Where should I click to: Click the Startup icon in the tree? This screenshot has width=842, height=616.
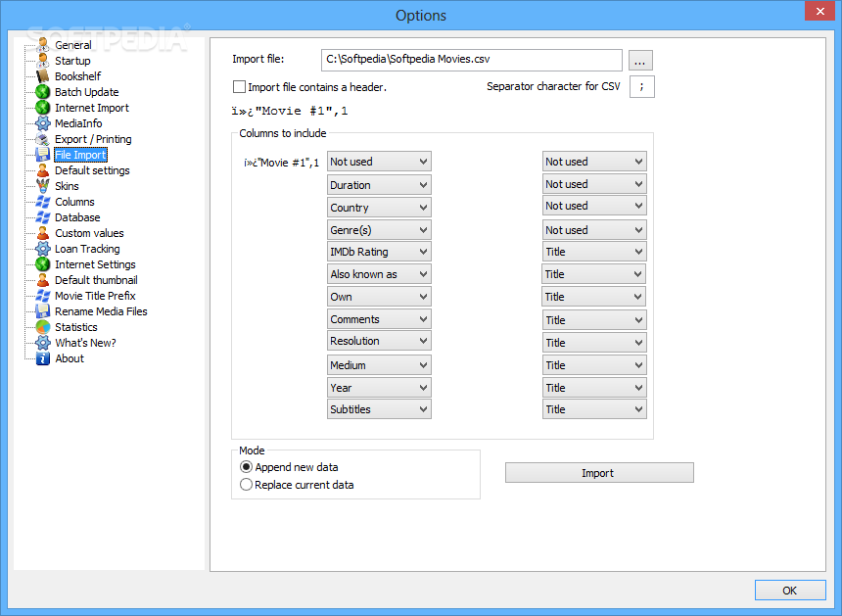[43, 61]
